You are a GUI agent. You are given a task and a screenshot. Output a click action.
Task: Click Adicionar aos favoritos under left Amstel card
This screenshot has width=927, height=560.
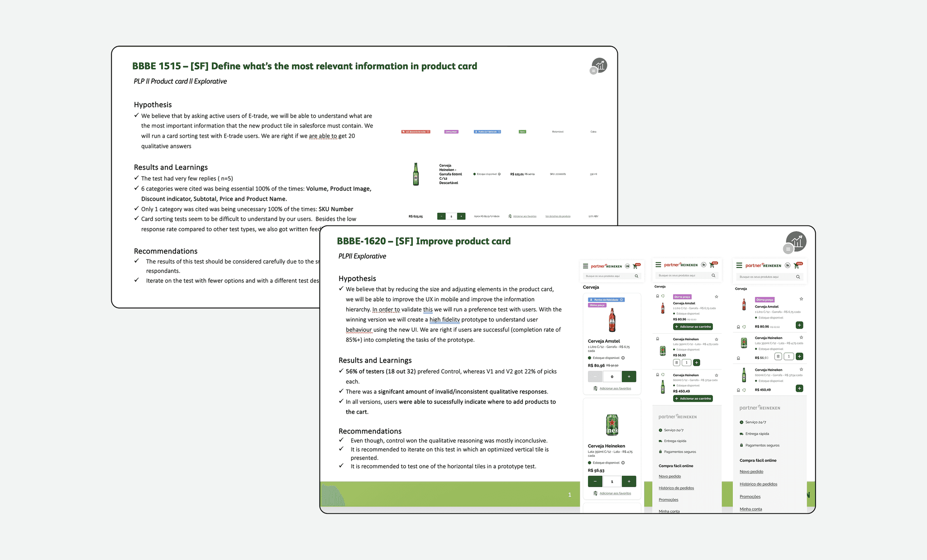pyautogui.click(x=615, y=388)
